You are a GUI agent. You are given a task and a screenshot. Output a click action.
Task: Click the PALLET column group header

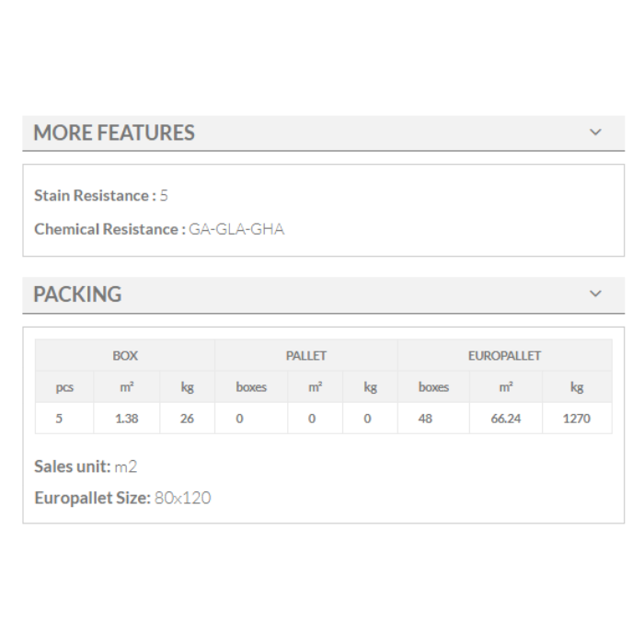point(306,355)
